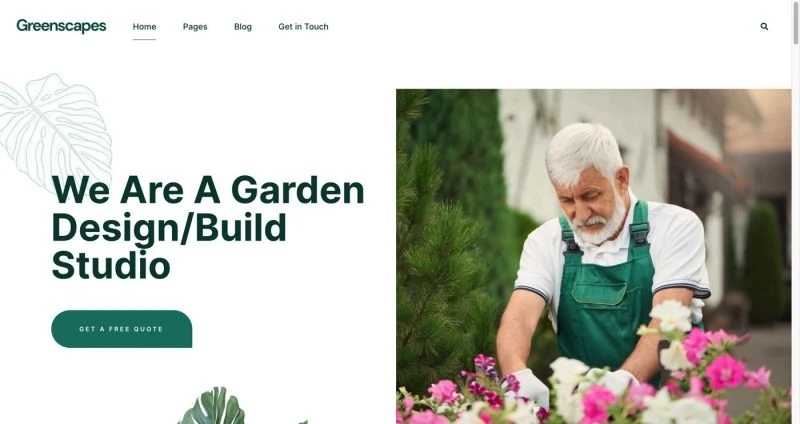Click the underline beneath Home
The height and width of the screenshot is (424, 800).
coord(144,39)
